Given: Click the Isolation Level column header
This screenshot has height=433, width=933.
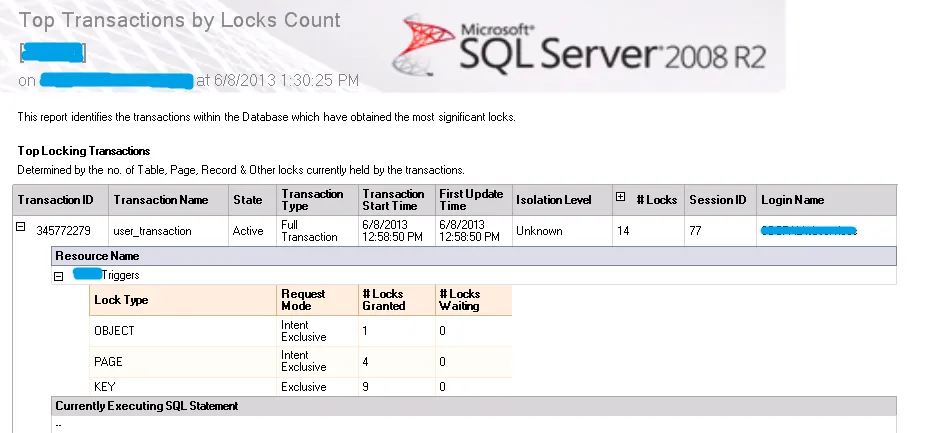Looking at the screenshot, I should click(562, 200).
